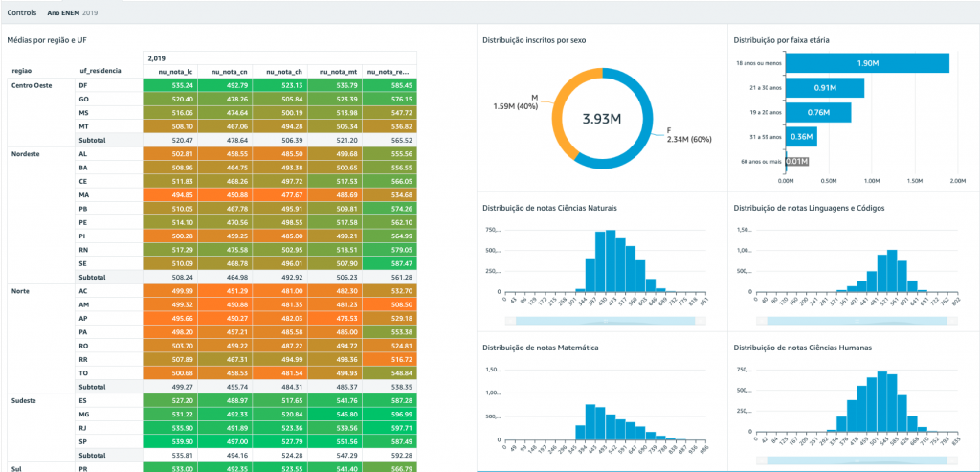Expand the Controls panel
The height and width of the screenshot is (472, 980).
(x=21, y=12)
